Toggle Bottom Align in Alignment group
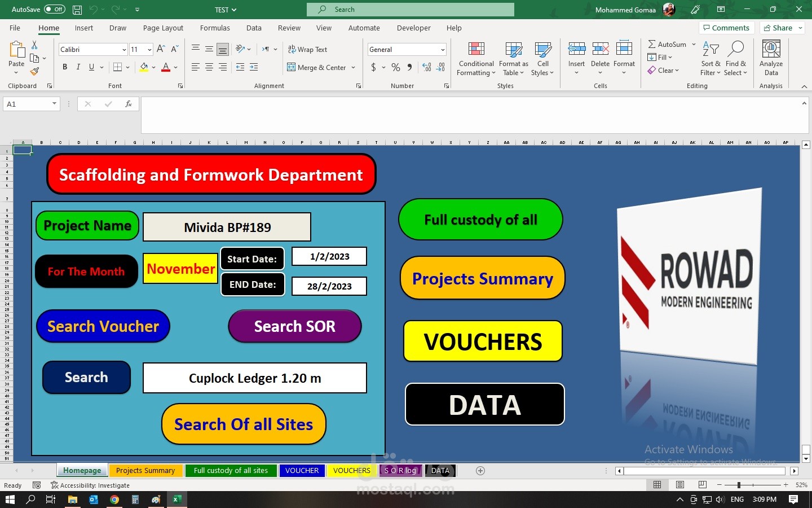This screenshot has height=508, width=812. click(x=223, y=50)
